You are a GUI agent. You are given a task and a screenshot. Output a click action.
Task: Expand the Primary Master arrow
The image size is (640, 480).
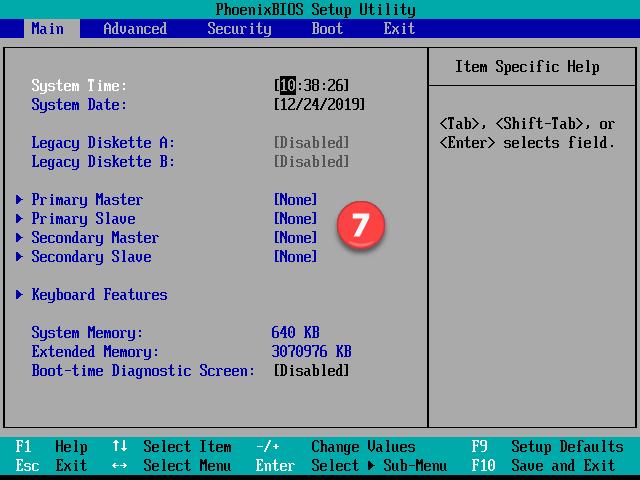click(19, 200)
